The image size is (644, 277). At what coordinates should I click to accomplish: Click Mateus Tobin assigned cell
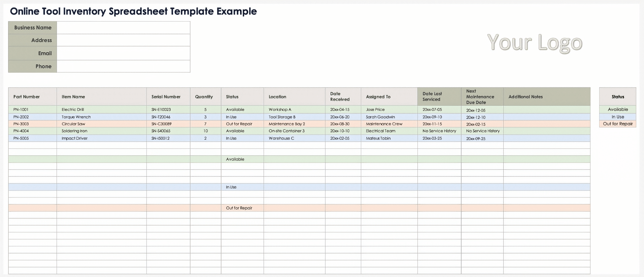[389, 138]
